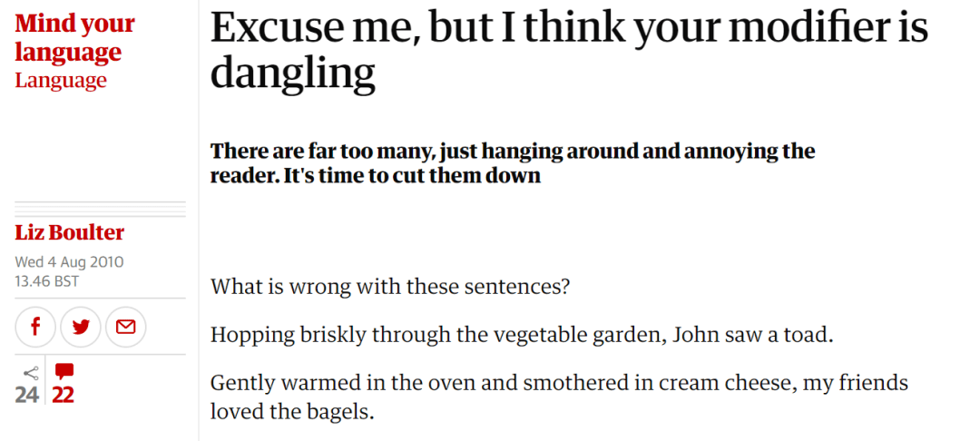Go to the Language section link
This screenshot has width=980, height=441.
coord(61,80)
